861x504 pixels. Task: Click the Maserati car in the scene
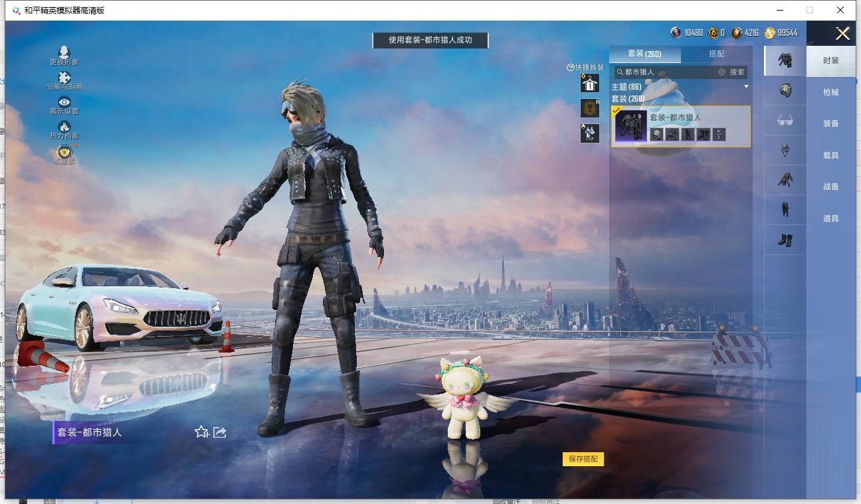[118, 307]
